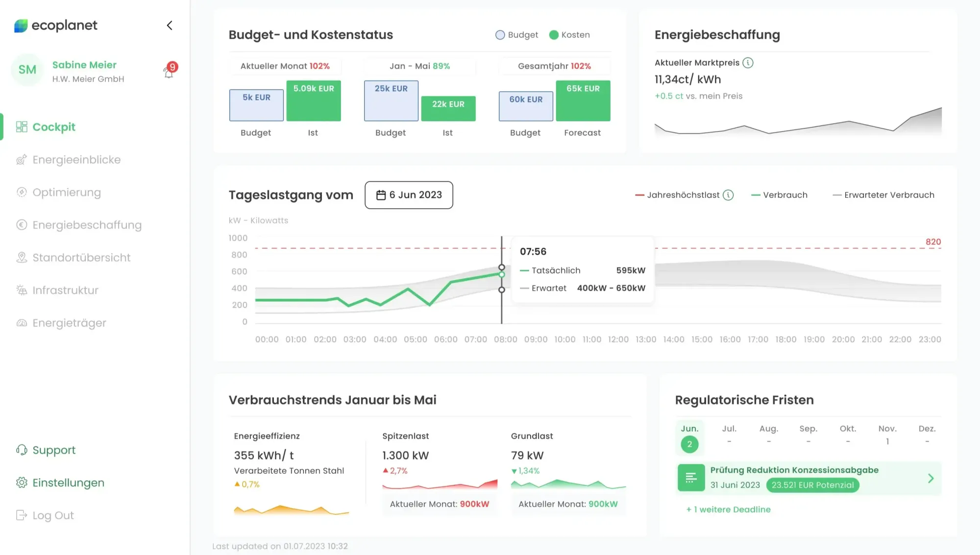Click the market price trend chart
Screen dimensions: 980x555
798,121
